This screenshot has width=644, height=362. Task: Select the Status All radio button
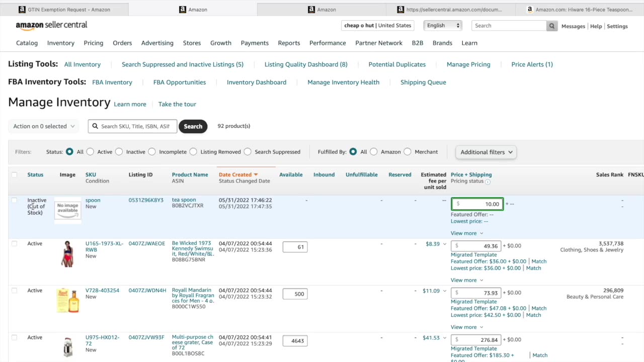tap(69, 152)
